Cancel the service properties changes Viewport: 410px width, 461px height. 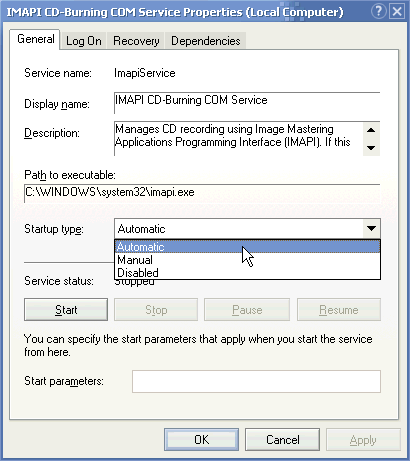(283, 440)
